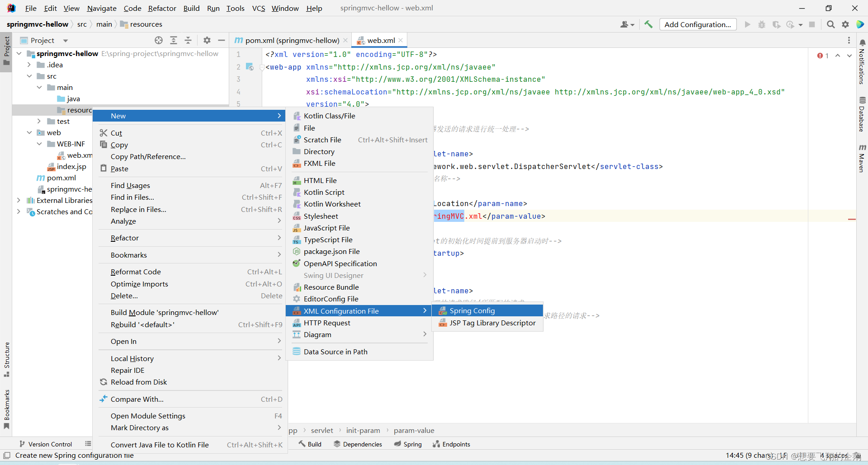The image size is (868, 465).
Task: Toggle the Project tool window button
Action: tap(6, 51)
